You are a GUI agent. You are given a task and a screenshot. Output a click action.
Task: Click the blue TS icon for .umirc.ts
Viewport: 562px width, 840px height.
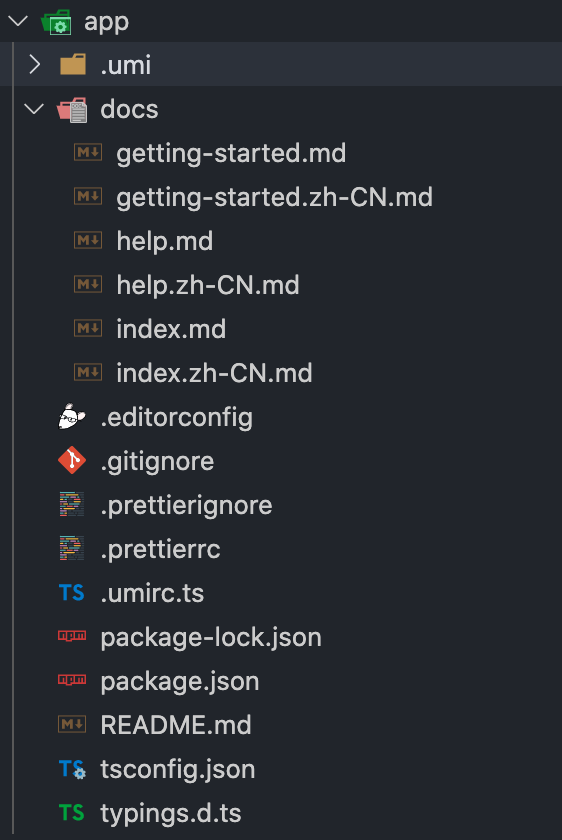point(72,592)
